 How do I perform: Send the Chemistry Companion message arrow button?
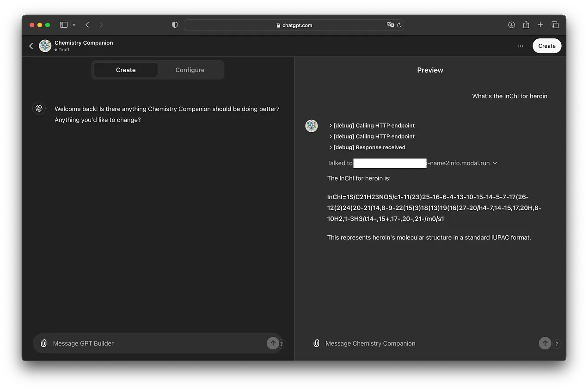(x=545, y=343)
